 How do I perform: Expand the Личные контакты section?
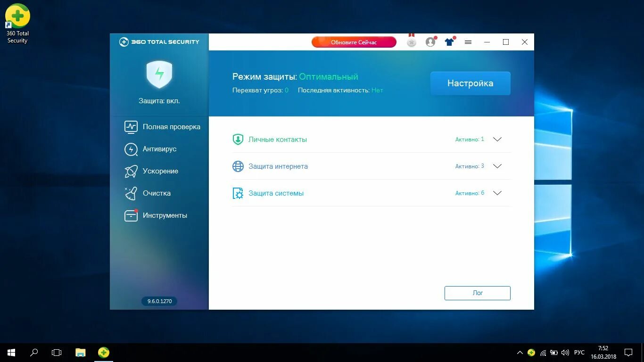click(x=497, y=139)
